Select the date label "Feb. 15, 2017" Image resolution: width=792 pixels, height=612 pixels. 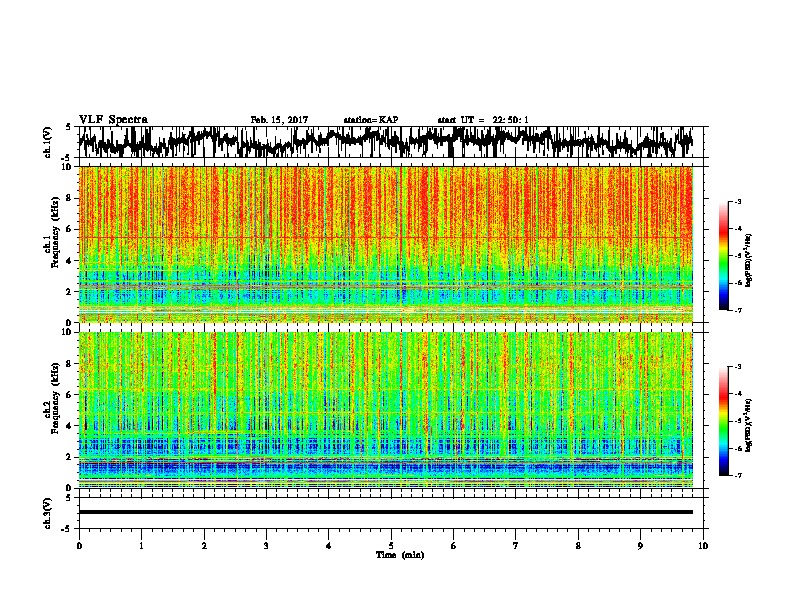click(279, 120)
